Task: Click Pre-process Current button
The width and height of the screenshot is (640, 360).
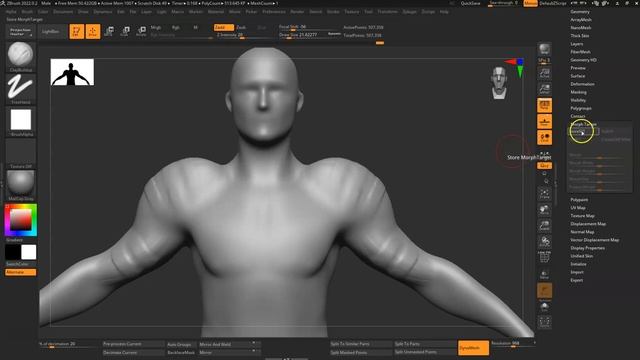Action: click(x=133, y=344)
